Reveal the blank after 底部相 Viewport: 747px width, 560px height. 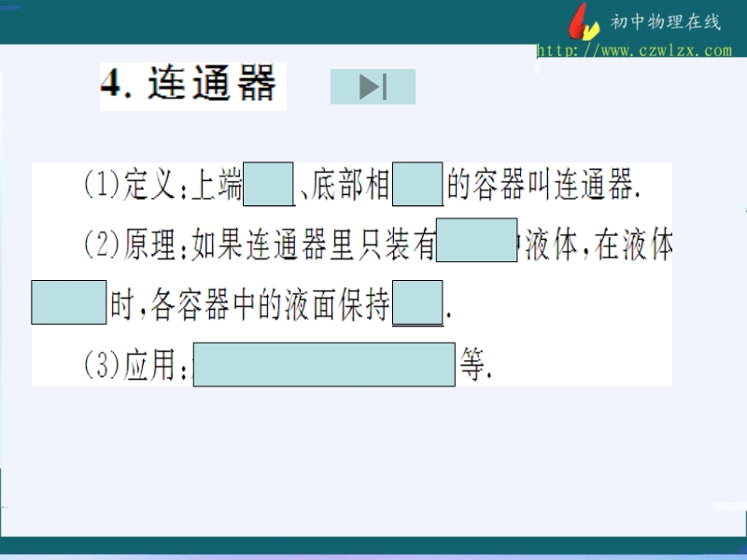point(417,185)
